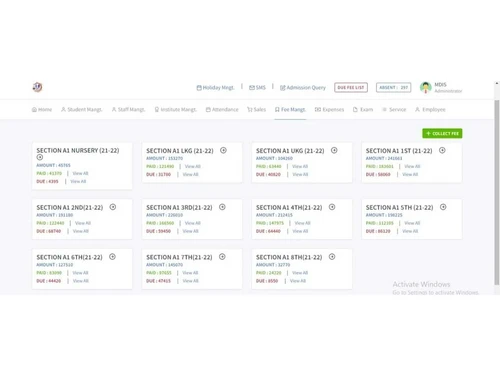View all due fees for 3RD section
The height and width of the screenshot is (375, 500).
[190, 231]
